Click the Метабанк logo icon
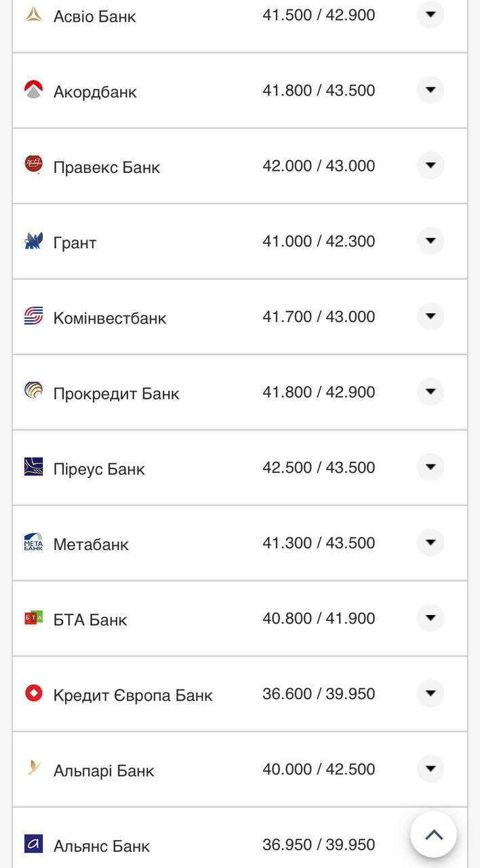This screenshot has width=480, height=868. [x=33, y=542]
